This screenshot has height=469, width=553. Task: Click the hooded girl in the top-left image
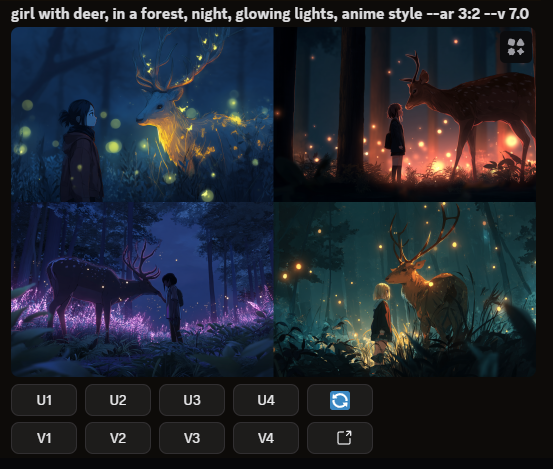tap(80, 152)
